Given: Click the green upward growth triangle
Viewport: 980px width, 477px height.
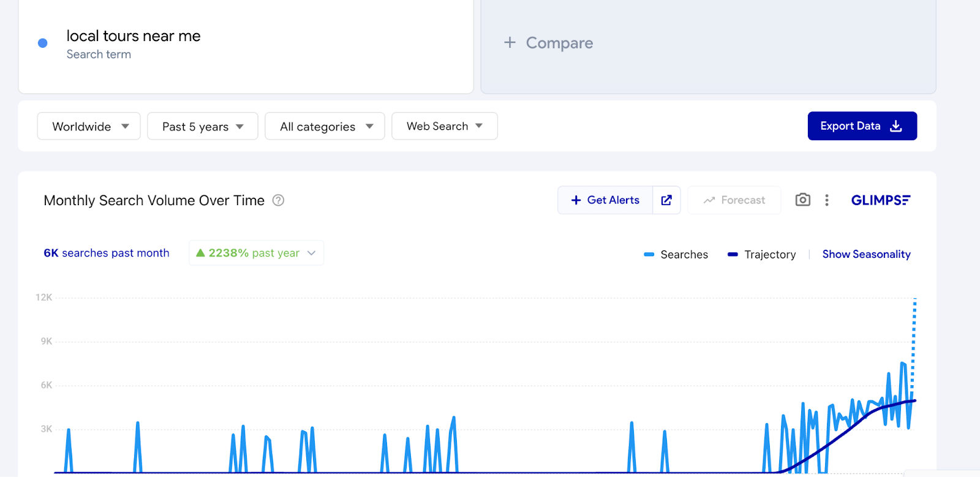Looking at the screenshot, I should click(200, 253).
